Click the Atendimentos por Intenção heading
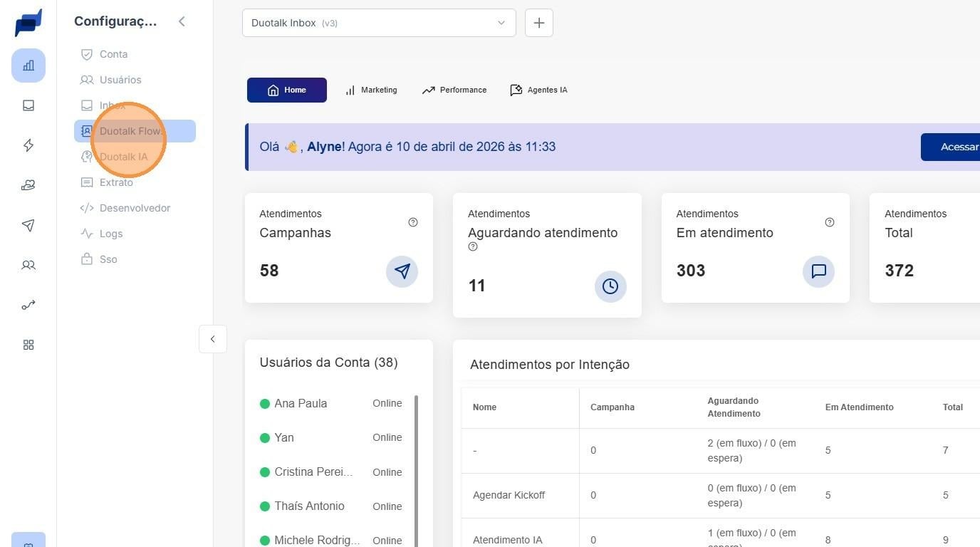The width and height of the screenshot is (980, 547). [550, 365]
